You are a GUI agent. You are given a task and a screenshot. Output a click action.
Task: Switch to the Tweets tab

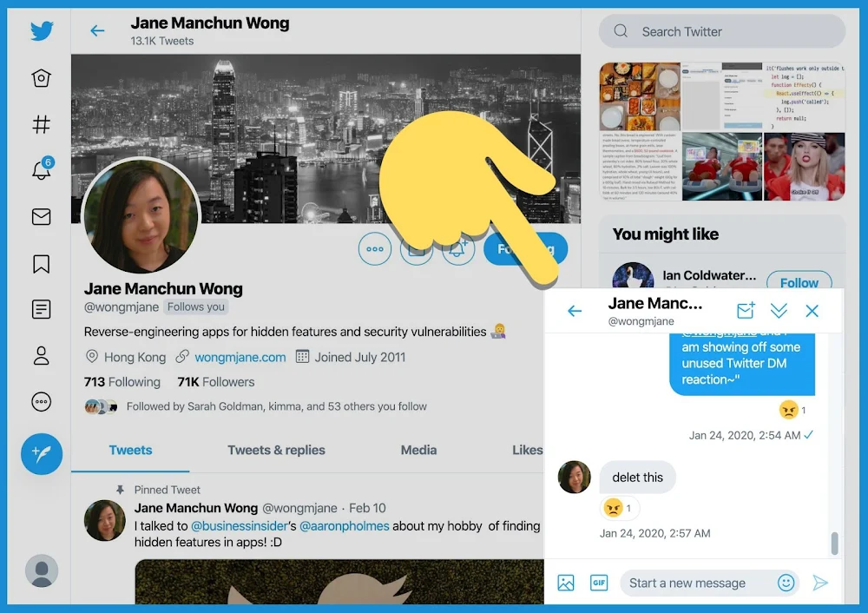(x=131, y=450)
